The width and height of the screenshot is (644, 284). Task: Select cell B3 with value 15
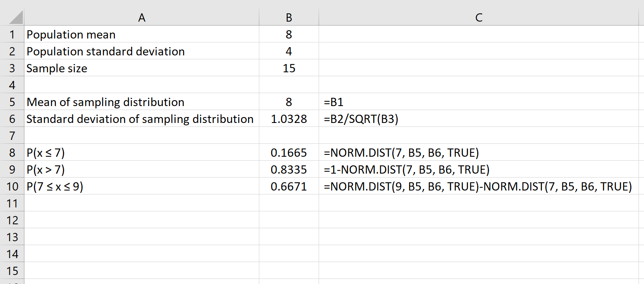pyautogui.click(x=289, y=68)
